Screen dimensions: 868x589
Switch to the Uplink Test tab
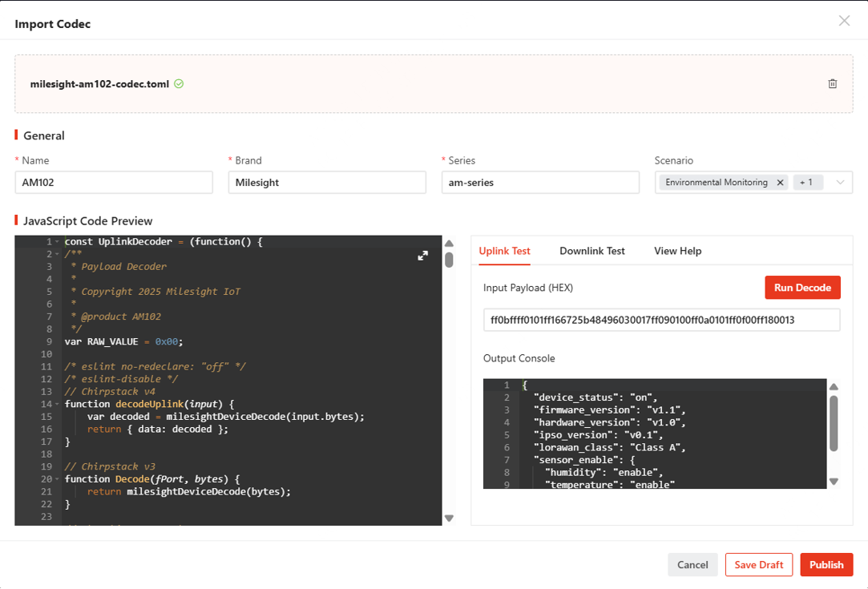[504, 251]
